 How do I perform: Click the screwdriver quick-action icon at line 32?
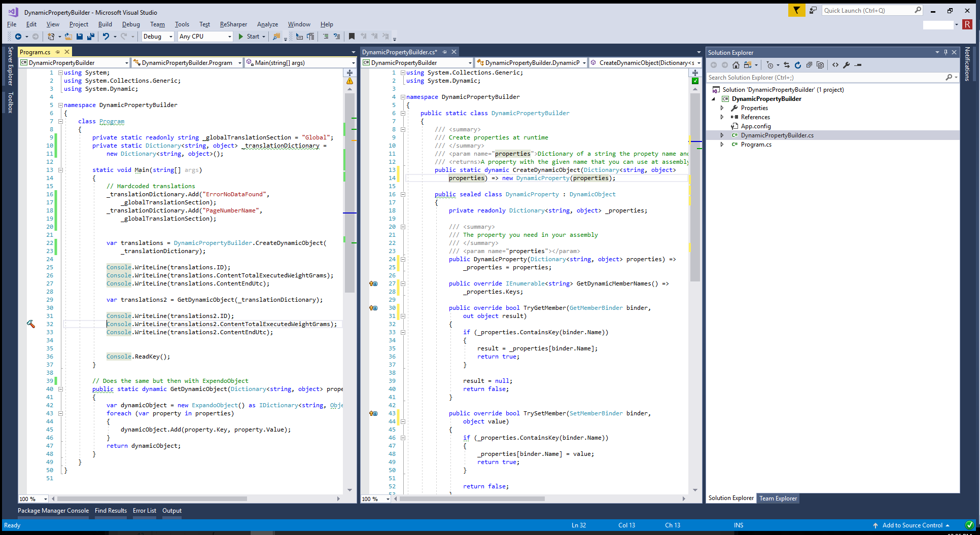31,324
